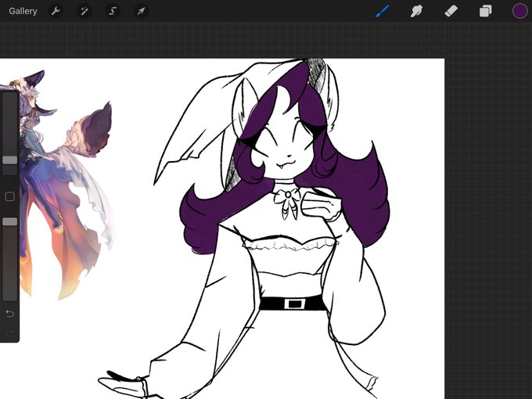This screenshot has height=399, width=532.
Task: Activate the Selection tool
Action: [x=113, y=11]
